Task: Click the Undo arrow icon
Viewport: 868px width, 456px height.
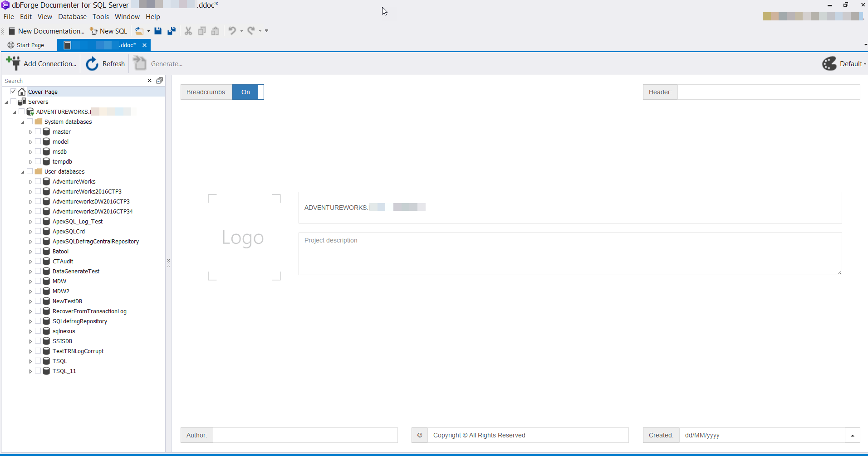Action: (x=232, y=31)
